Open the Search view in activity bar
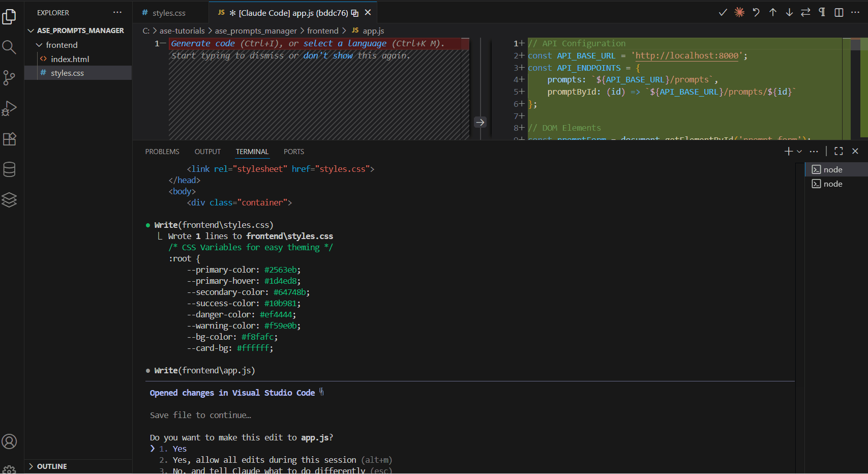Viewport: 868px width, 474px height. pyautogui.click(x=9, y=47)
